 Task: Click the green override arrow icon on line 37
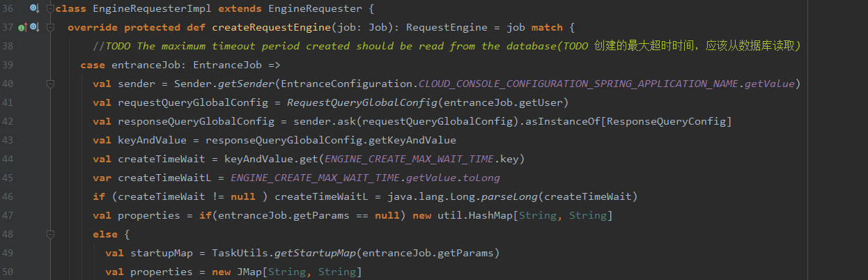pyautogui.click(x=22, y=28)
